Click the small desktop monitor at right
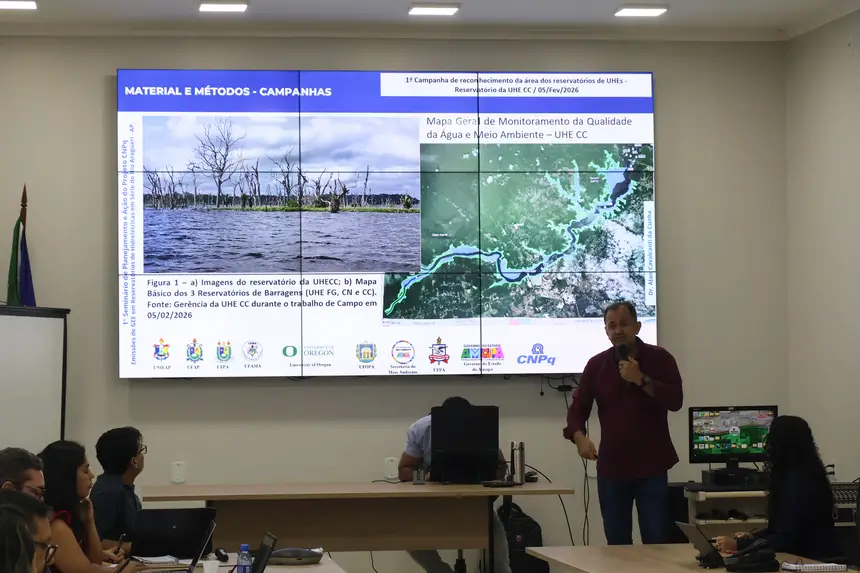The image size is (860, 573). point(732,433)
